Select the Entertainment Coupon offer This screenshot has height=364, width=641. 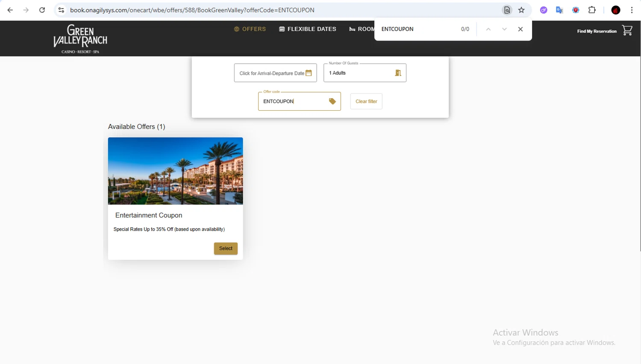(x=226, y=249)
